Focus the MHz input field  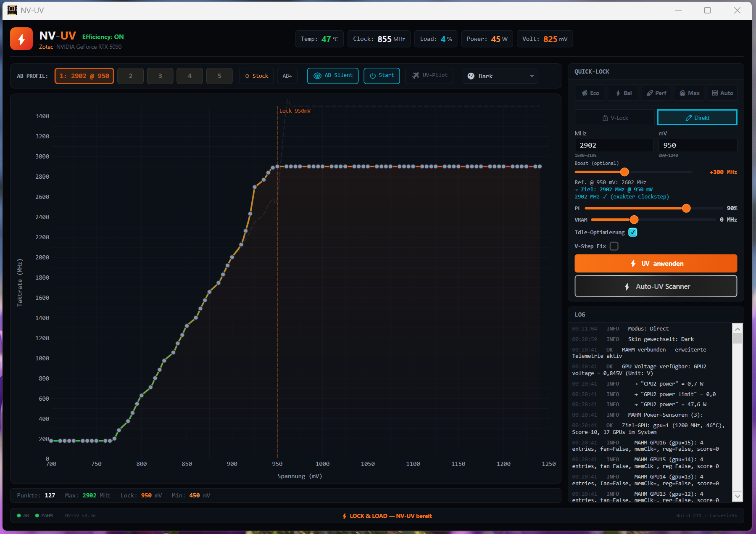point(614,145)
